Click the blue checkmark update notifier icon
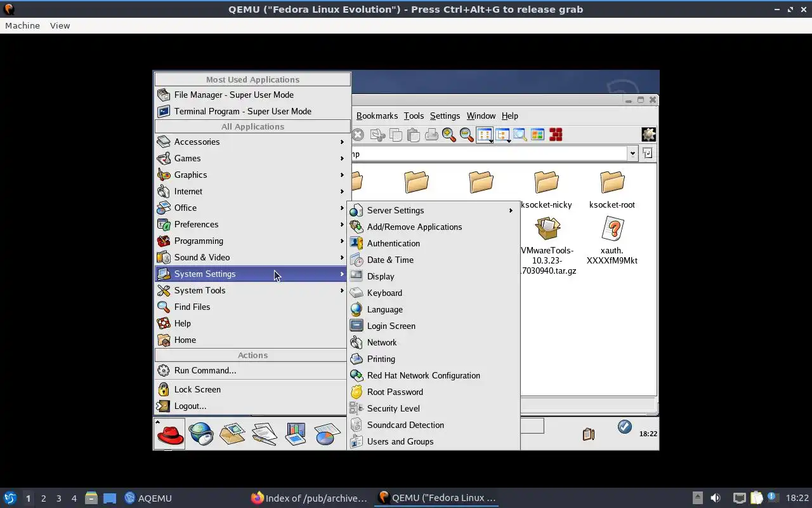Screen dimensions: 812x508 [625, 427]
